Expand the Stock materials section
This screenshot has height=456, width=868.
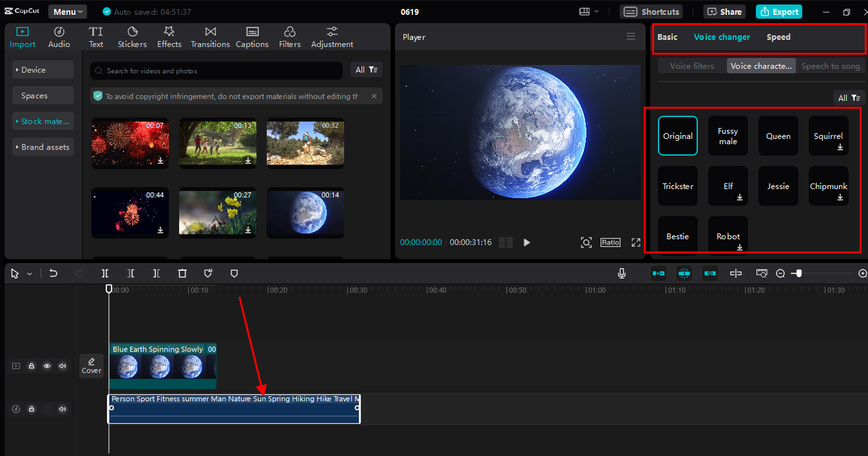43,121
